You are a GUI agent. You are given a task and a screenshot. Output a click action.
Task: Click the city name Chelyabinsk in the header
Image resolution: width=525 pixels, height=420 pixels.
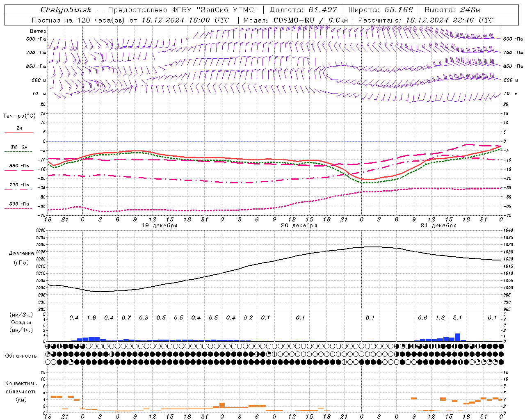coord(66,10)
